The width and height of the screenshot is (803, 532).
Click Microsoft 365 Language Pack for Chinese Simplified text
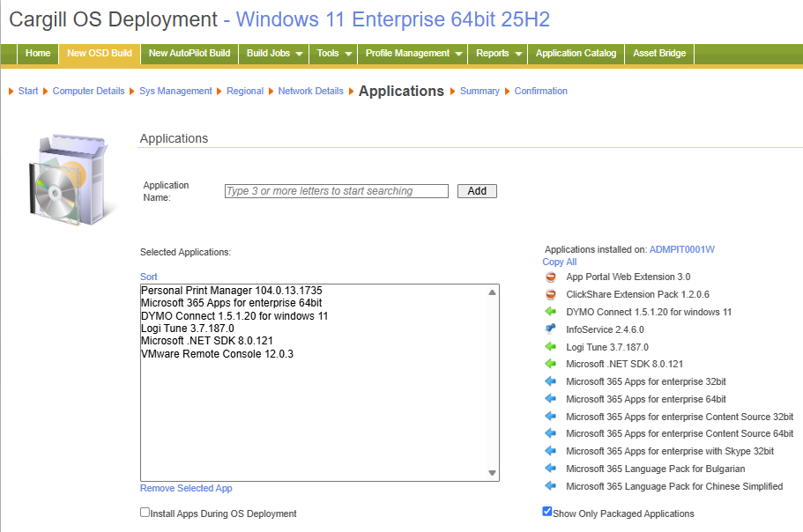coord(674,486)
